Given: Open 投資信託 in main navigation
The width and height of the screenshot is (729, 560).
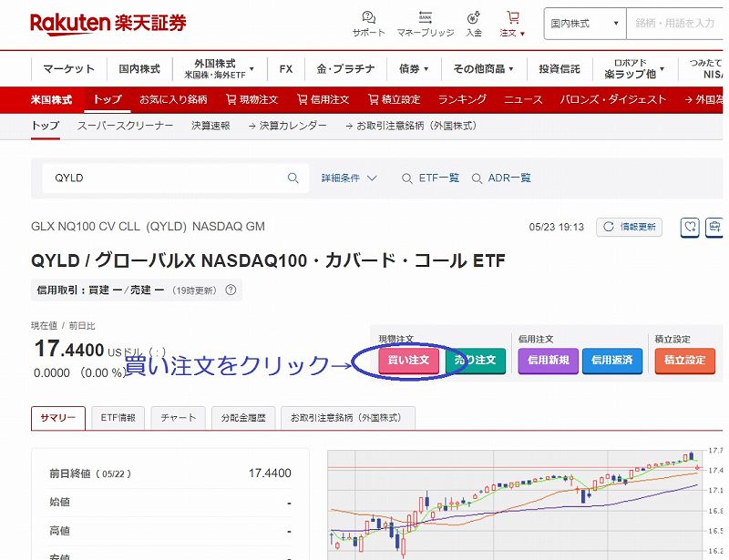Looking at the screenshot, I should 560,69.
